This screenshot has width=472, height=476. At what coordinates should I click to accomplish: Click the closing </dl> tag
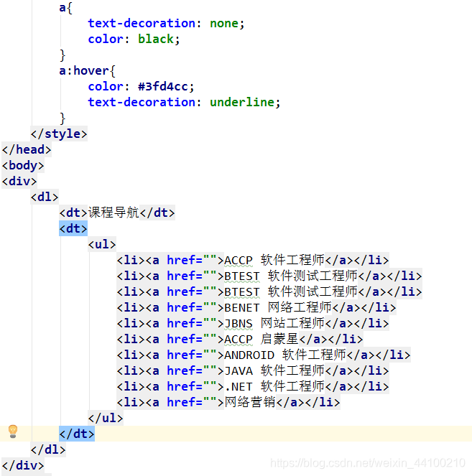(48, 449)
